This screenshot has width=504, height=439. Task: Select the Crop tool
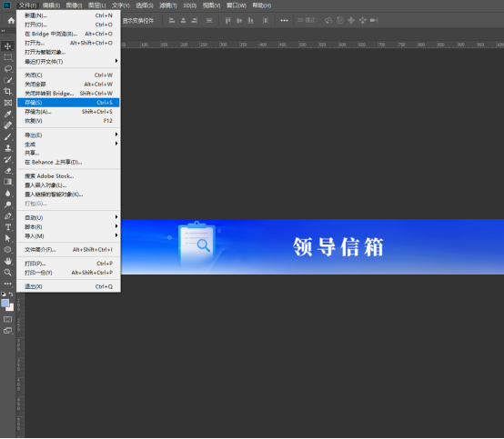7,92
